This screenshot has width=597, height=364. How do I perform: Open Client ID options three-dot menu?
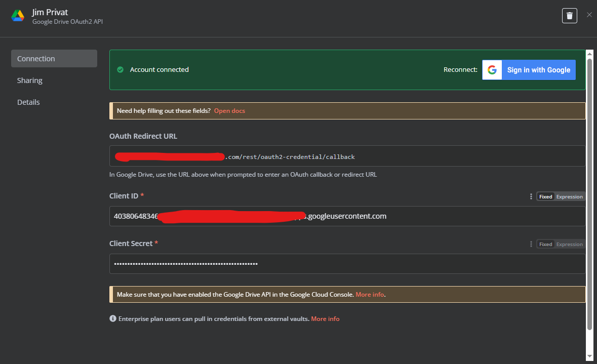coord(531,196)
